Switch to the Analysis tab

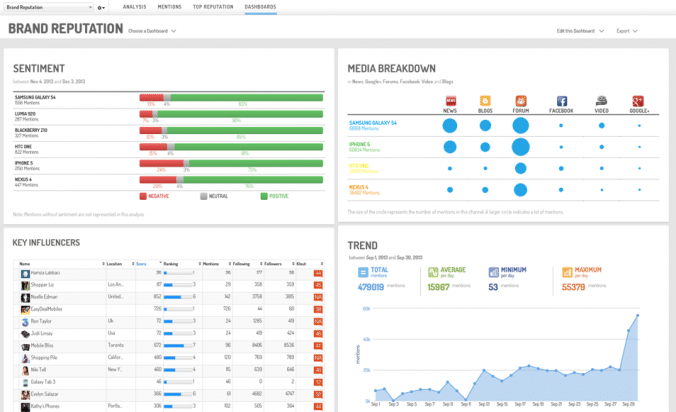coord(135,7)
